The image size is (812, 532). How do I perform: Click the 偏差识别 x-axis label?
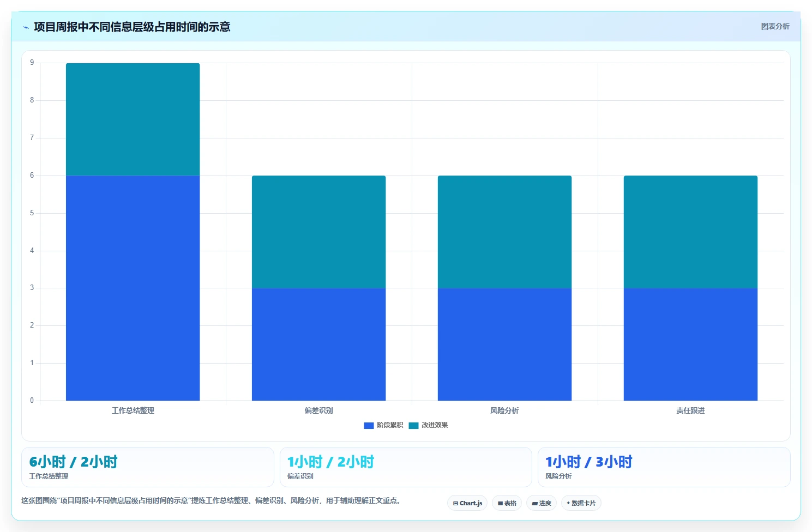319,410
